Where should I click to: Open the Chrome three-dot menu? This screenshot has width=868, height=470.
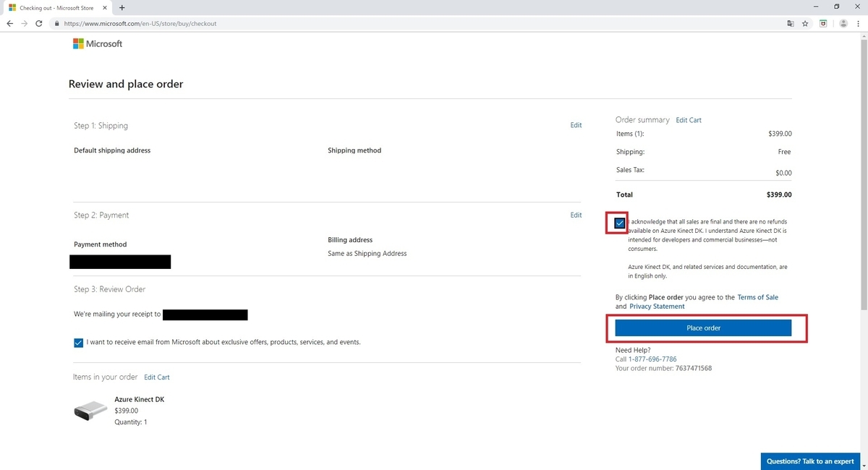click(859, 23)
